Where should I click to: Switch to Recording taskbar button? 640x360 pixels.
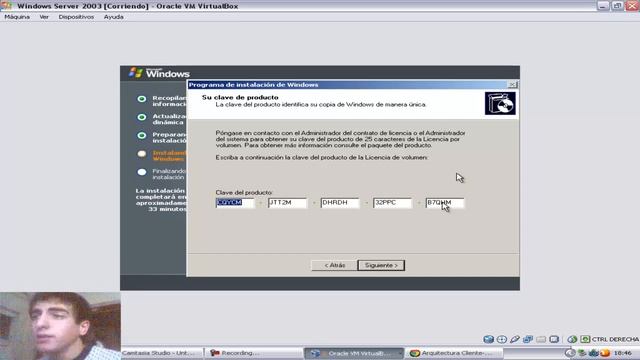click(253, 353)
